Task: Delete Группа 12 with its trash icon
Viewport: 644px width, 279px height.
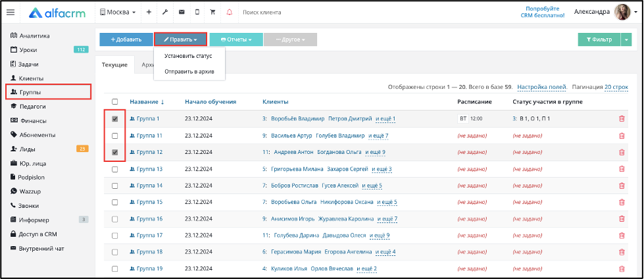Action: tap(622, 152)
